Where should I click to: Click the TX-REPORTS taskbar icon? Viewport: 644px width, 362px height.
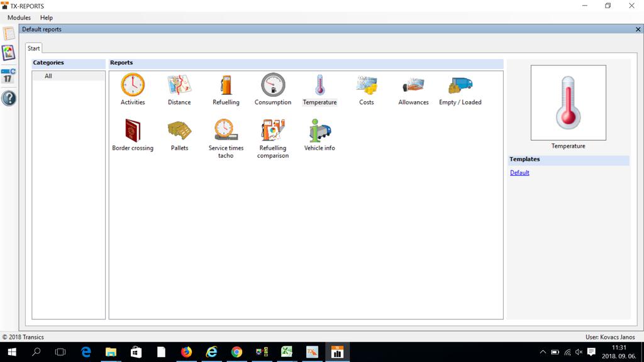tap(337, 352)
